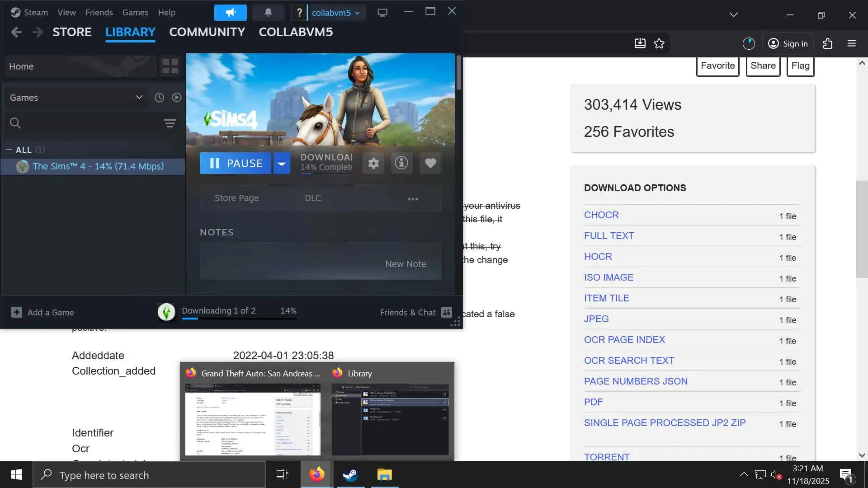Click the ISO IMAGE download link

[x=609, y=277]
